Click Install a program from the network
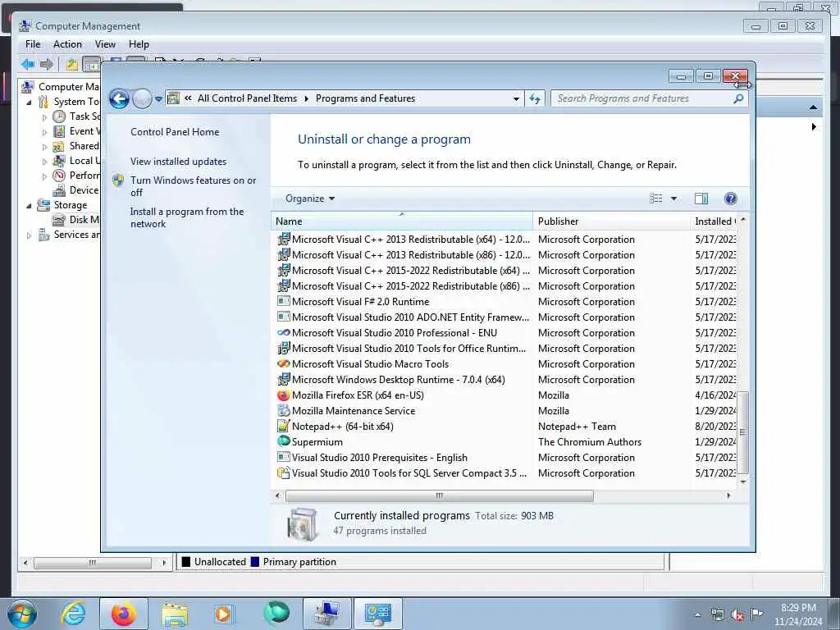Image resolution: width=840 pixels, height=630 pixels. tap(187, 217)
